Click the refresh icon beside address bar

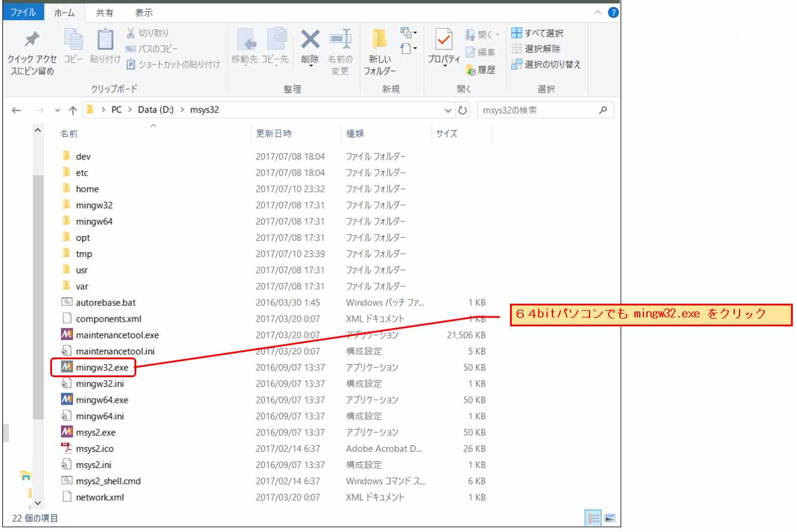pyautogui.click(x=463, y=111)
